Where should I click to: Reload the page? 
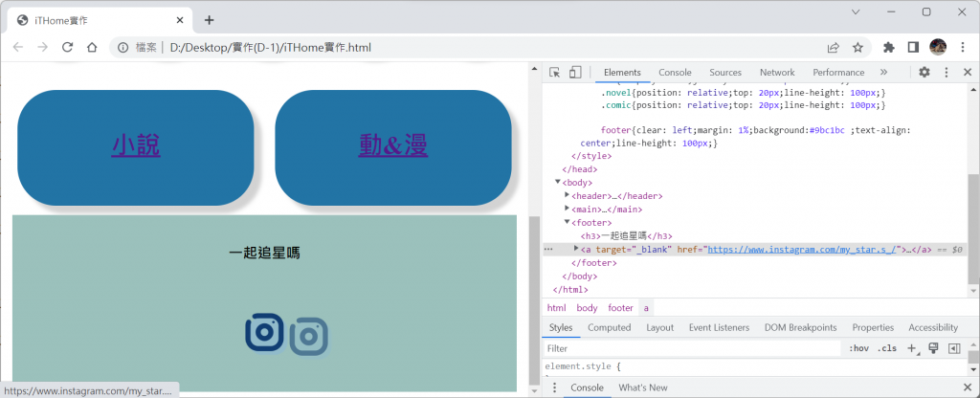68,48
